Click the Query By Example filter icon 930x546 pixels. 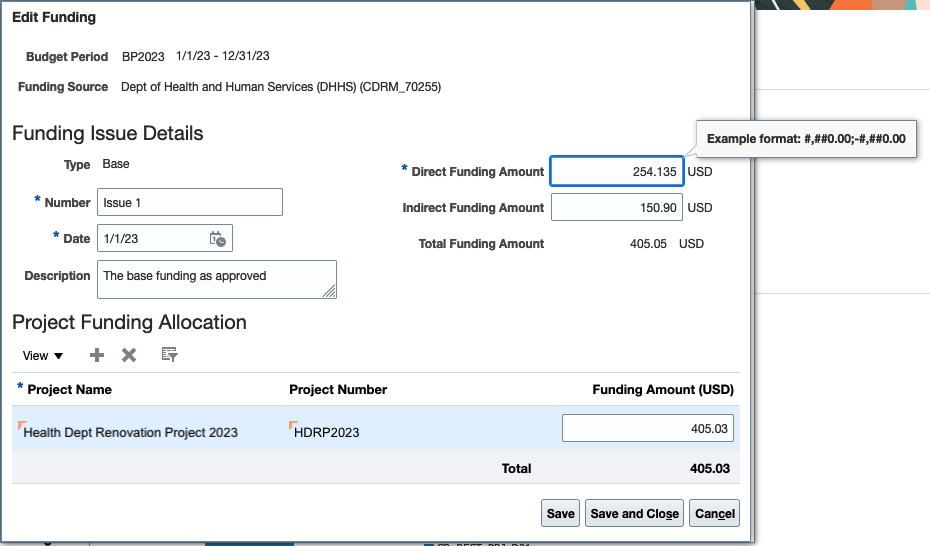[x=169, y=355]
